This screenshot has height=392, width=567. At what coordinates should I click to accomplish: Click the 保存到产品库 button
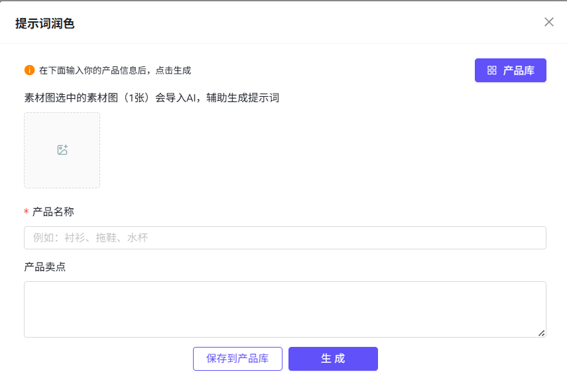click(237, 359)
